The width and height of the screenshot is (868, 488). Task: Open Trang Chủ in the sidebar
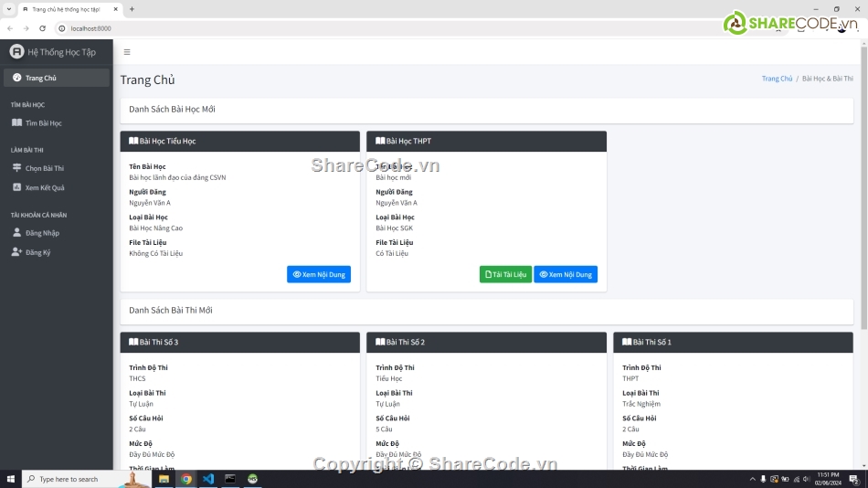point(57,78)
